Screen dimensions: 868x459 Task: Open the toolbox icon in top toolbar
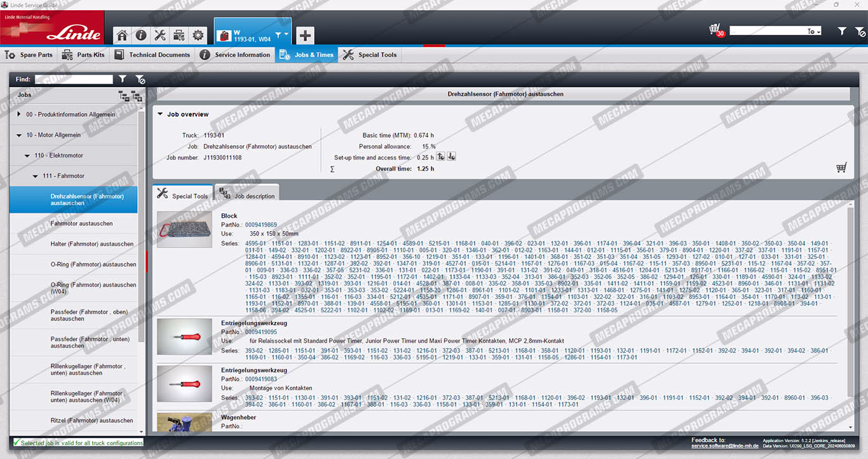pos(179,36)
